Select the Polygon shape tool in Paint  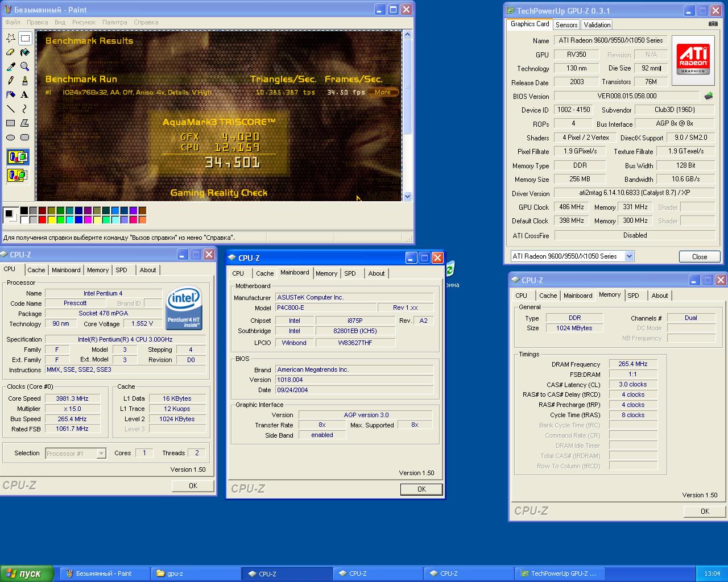pos(25,123)
